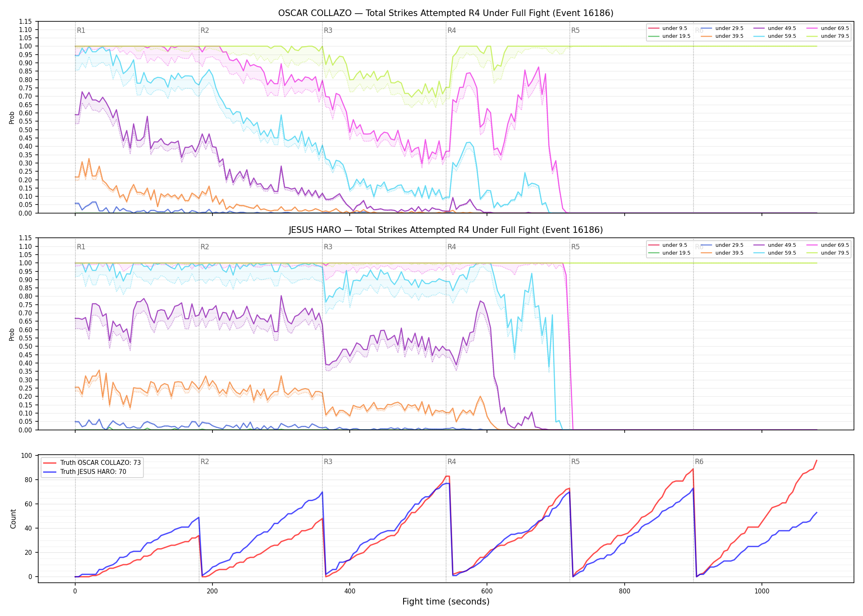Select 'under 59.5' in Oscar Collazo legend
Image resolution: width=863 pixels, height=616 pixels.
[775, 36]
